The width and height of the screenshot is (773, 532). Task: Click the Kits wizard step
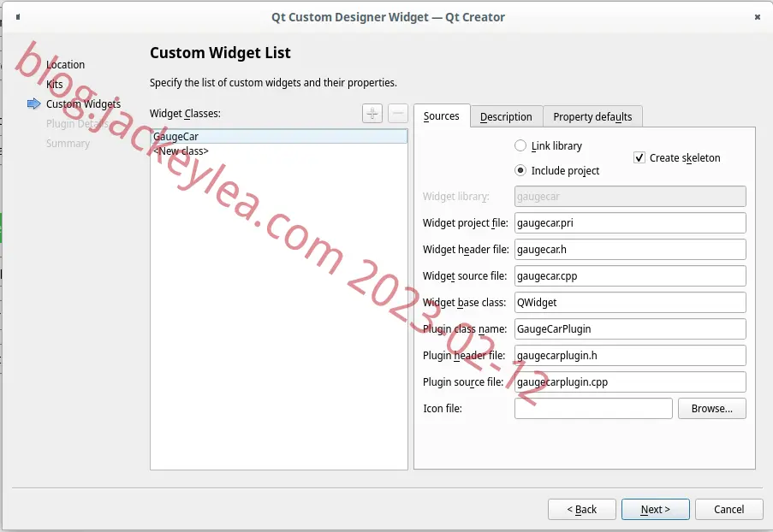(x=55, y=84)
